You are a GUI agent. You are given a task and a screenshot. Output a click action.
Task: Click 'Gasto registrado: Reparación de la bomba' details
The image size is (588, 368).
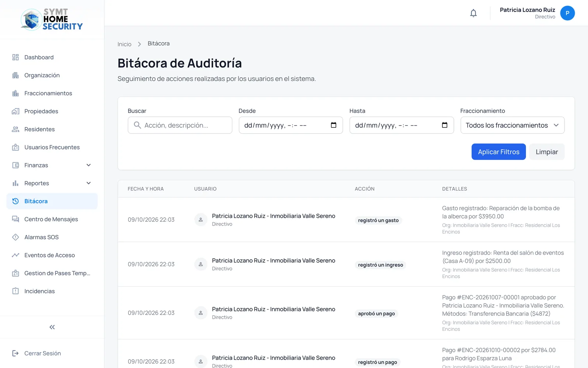coord(501,212)
